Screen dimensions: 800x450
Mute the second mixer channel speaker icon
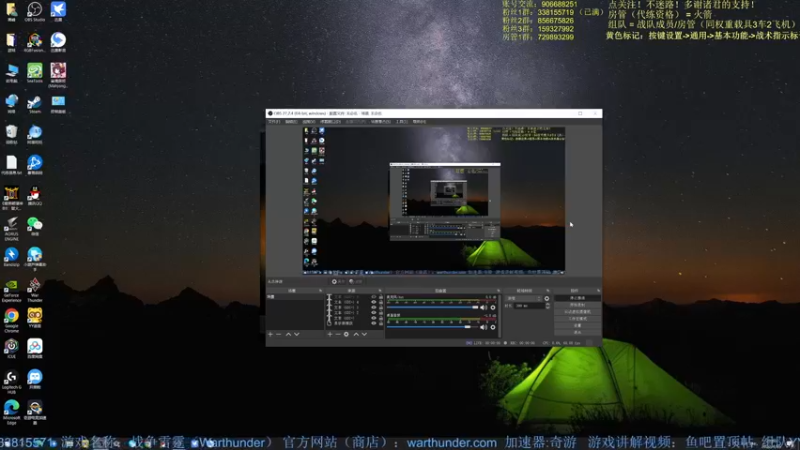point(483,327)
